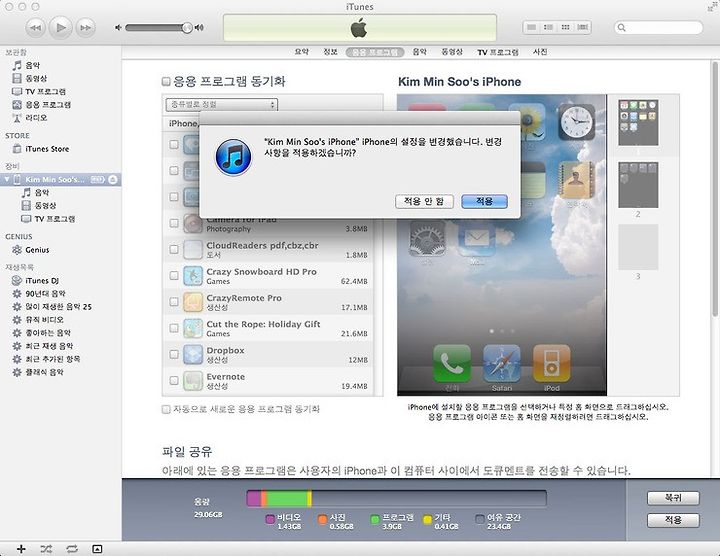The width and height of the screenshot is (720, 556).
Task: Switch to the 응용 프로그램 tab
Action: [x=375, y=52]
